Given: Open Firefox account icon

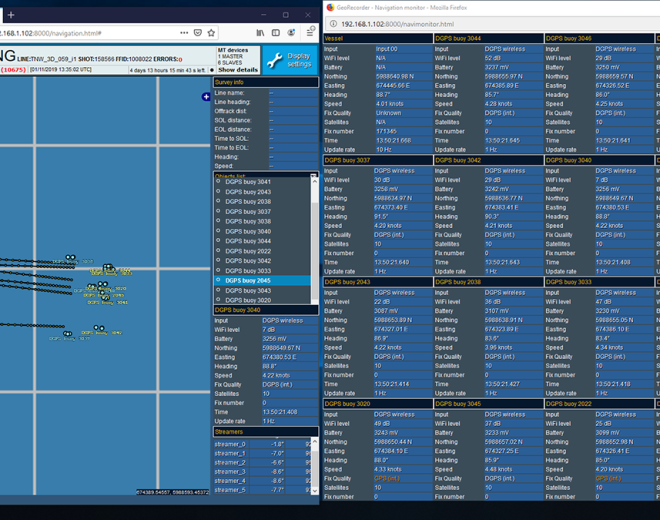Looking at the screenshot, I should coord(293,33).
